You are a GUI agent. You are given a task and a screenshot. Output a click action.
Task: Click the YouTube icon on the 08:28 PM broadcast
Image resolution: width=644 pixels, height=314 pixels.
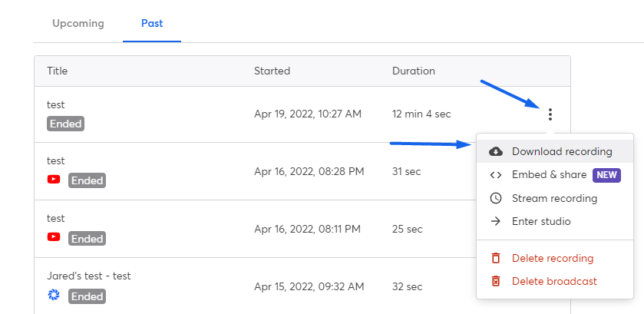tap(54, 179)
